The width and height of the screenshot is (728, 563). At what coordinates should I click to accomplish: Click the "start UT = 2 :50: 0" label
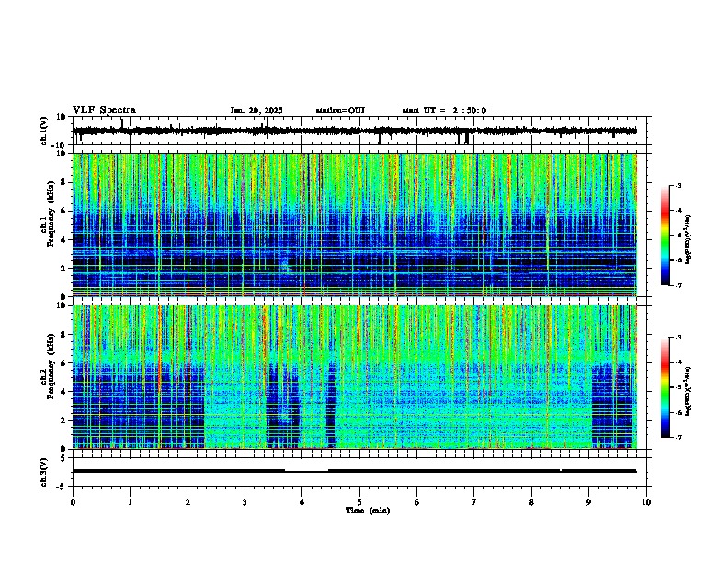[444, 110]
